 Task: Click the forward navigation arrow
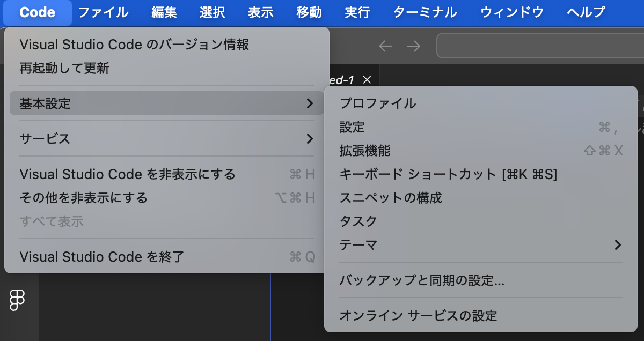click(413, 47)
